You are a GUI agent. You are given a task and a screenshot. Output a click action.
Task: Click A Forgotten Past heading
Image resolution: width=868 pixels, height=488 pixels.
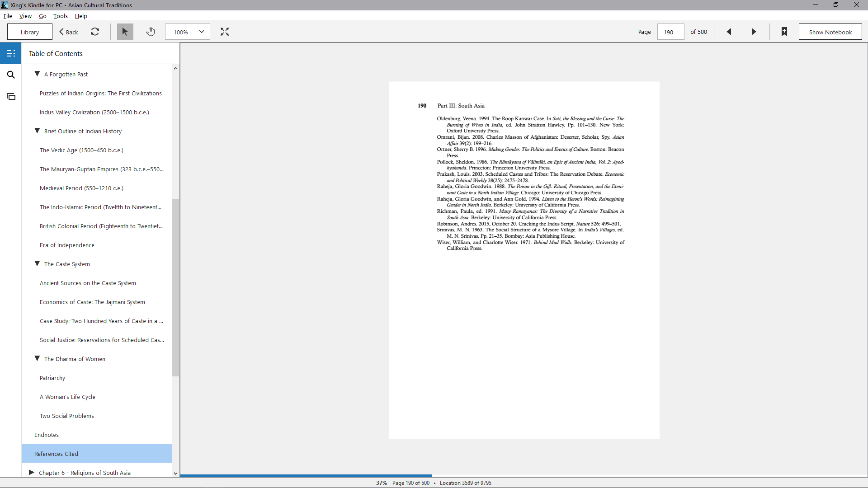click(x=66, y=74)
